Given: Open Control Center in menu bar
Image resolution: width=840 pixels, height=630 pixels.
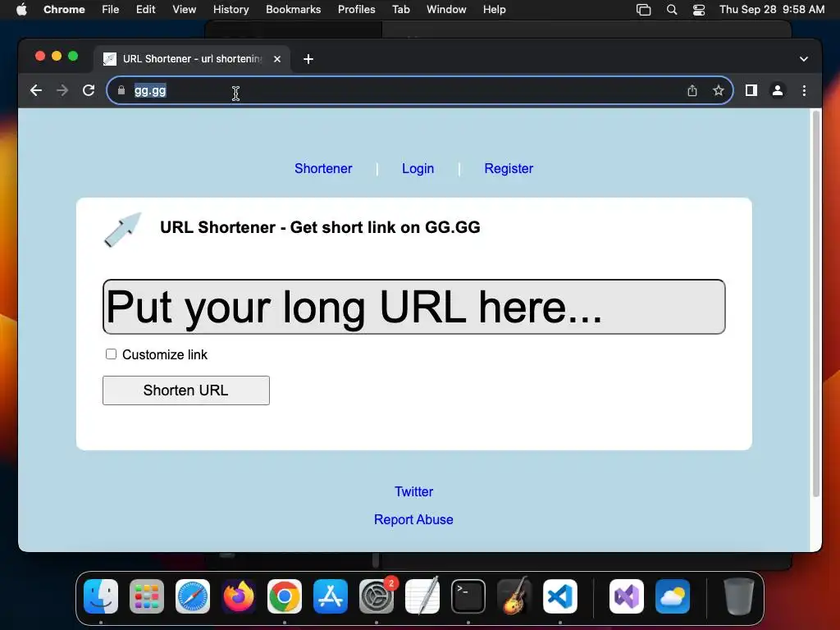Looking at the screenshot, I should point(699,10).
